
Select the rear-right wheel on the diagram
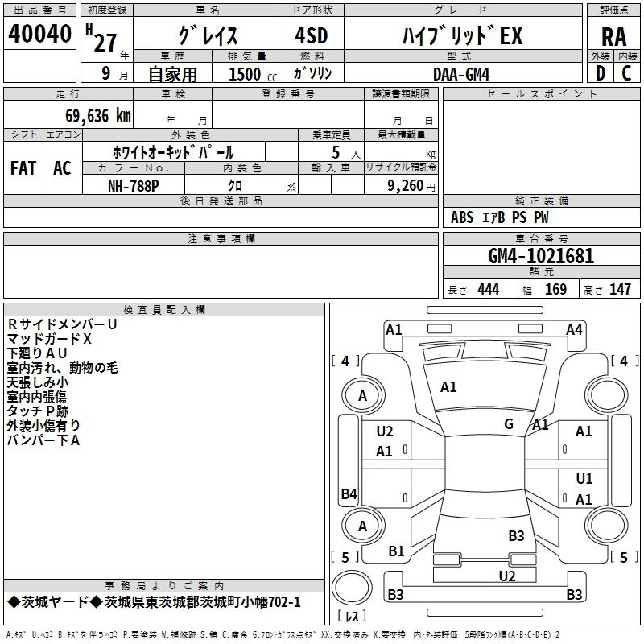pyautogui.click(x=609, y=526)
